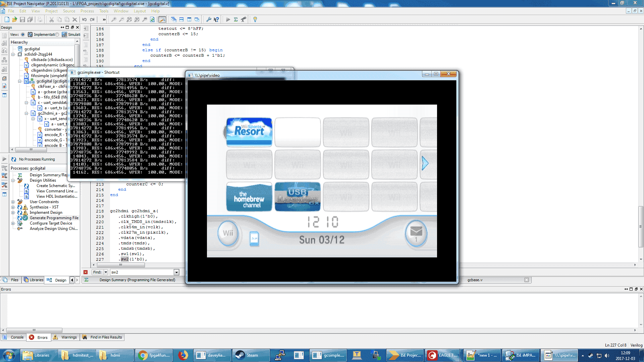The width and height of the screenshot is (644, 362).
Task: Click the lightbulb tips icon
Action: 255,19
